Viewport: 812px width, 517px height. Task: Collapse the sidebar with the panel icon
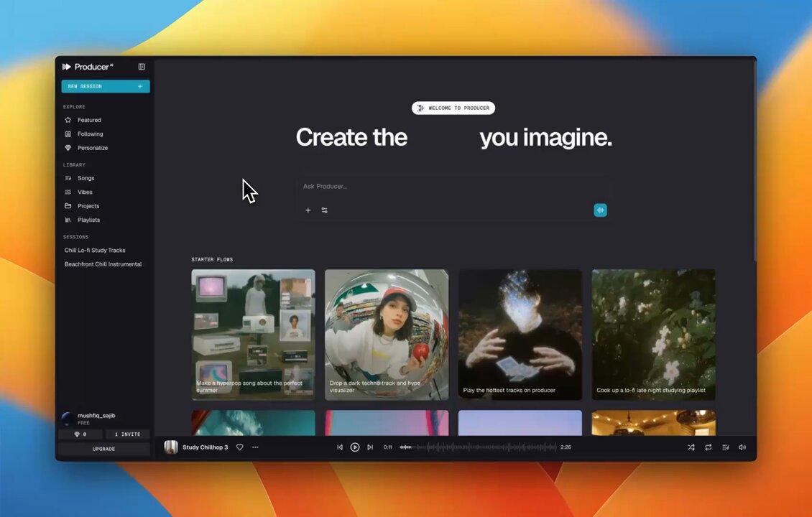point(142,67)
